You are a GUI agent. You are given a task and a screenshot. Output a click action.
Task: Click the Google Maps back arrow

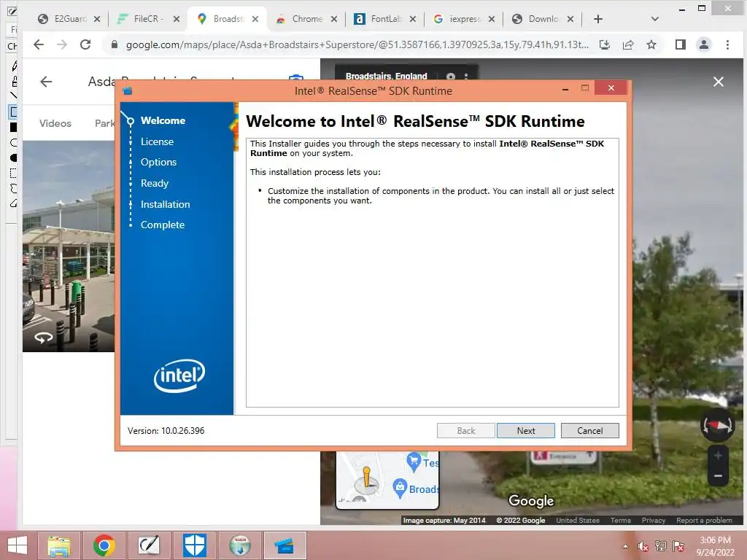pos(46,82)
